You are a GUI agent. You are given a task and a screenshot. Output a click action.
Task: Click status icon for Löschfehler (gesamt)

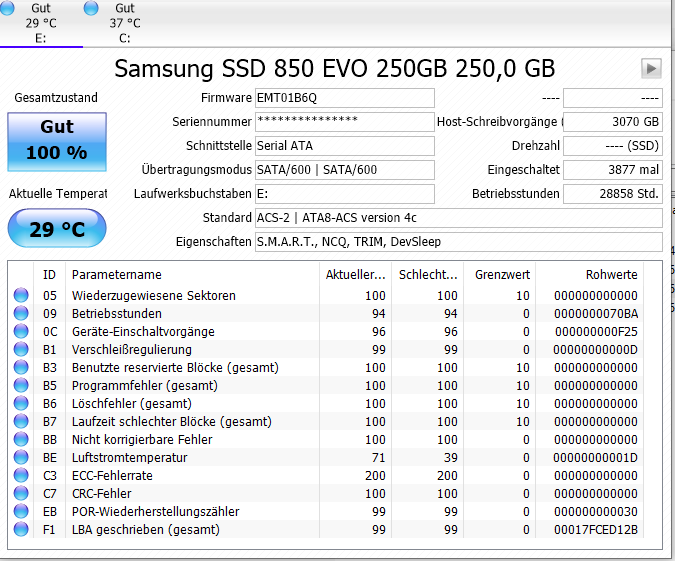pos(21,403)
